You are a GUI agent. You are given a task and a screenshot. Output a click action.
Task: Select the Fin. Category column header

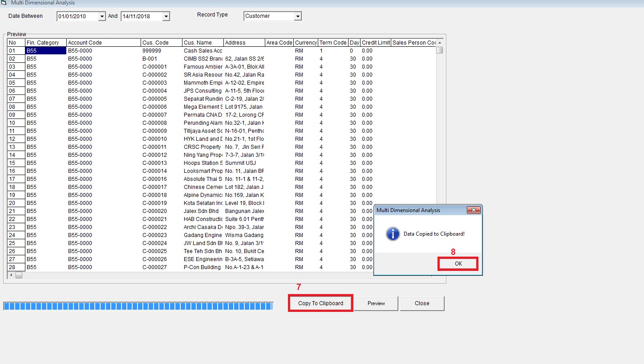45,43
